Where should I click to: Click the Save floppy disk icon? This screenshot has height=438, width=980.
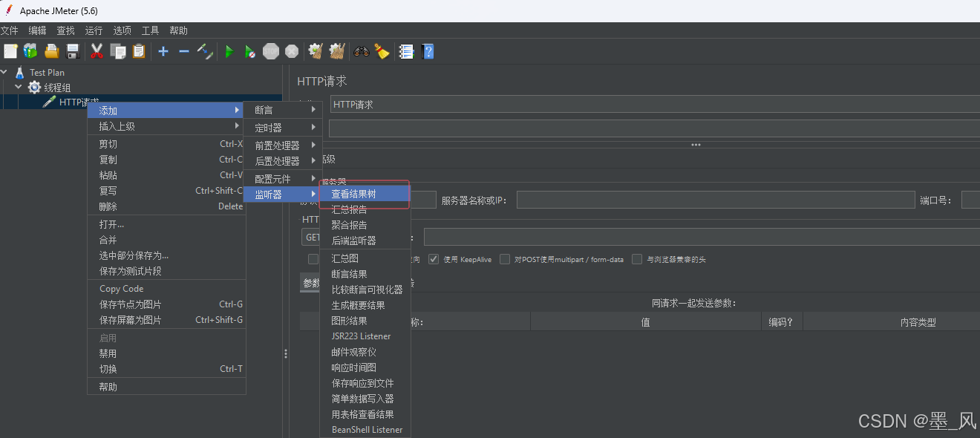pos(73,51)
